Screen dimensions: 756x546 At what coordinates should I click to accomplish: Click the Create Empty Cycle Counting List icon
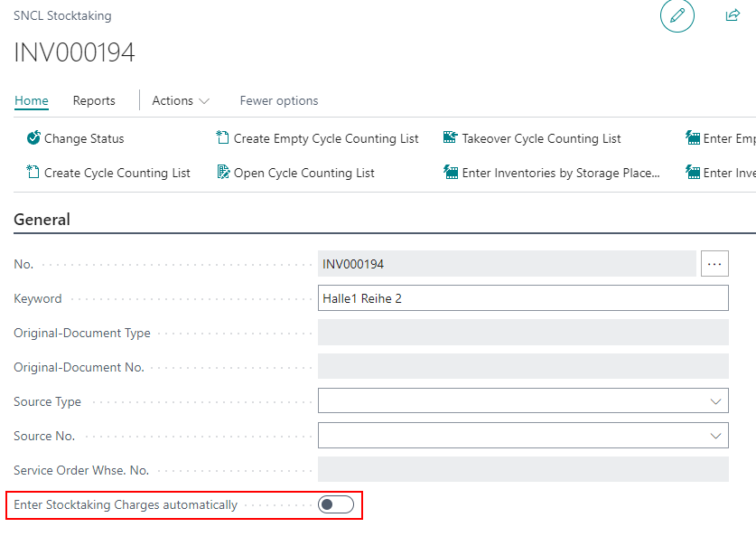click(x=221, y=138)
